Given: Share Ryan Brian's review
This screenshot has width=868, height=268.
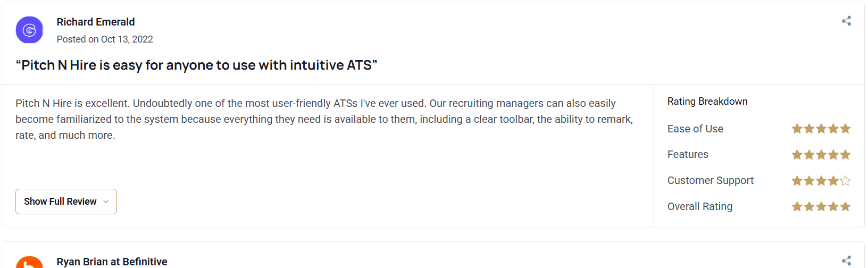Looking at the screenshot, I should tap(846, 261).
